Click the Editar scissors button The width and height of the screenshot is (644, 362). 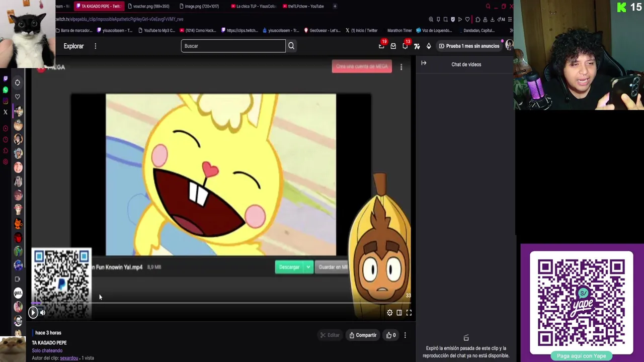click(330, 335)
